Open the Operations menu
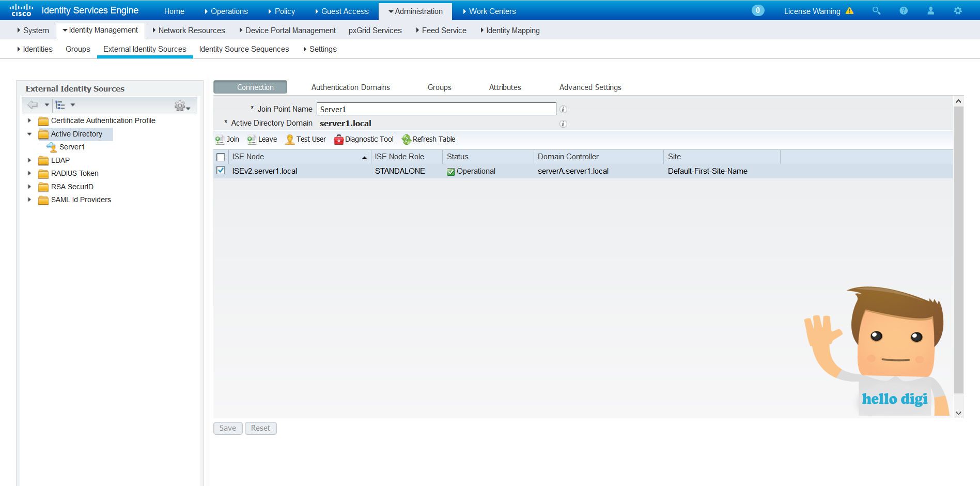This screenshot has height=486, width=980. pyautogui.click(x=226, y=11)
